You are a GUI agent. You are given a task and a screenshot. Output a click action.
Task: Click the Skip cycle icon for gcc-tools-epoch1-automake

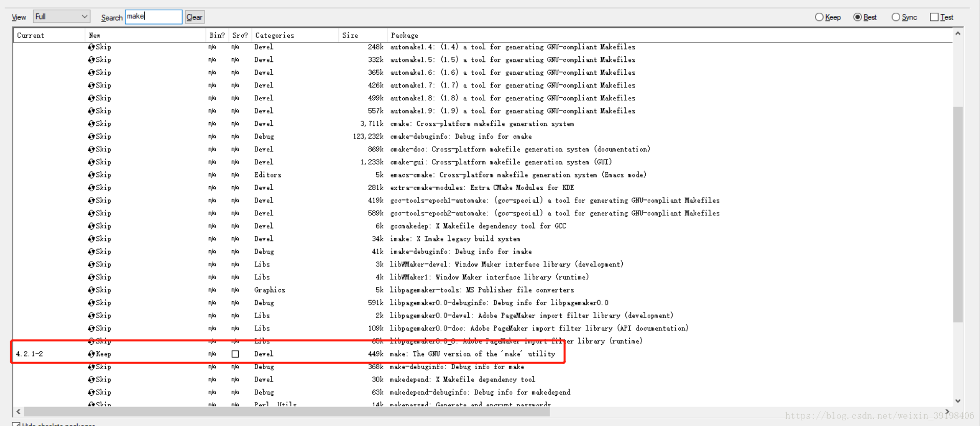(91, 200)
